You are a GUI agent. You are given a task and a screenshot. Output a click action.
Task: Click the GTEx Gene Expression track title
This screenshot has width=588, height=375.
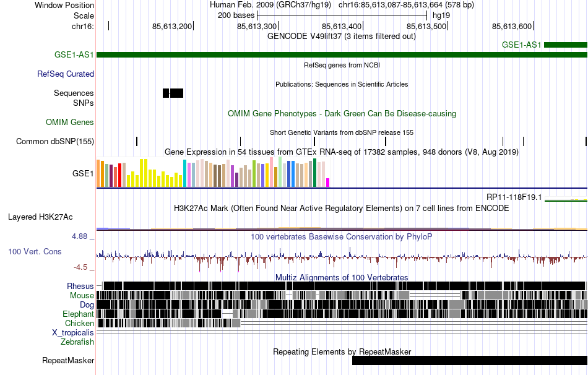click(x=342, y=152)
